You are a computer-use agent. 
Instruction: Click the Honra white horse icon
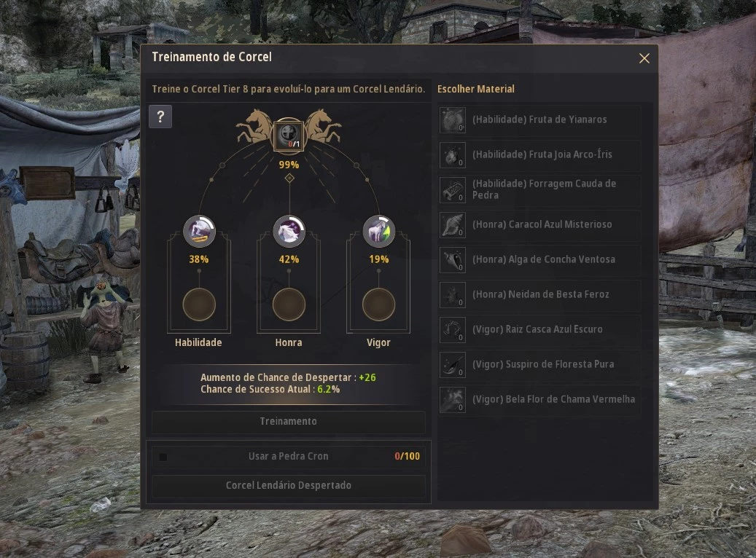tap(289, 232)
